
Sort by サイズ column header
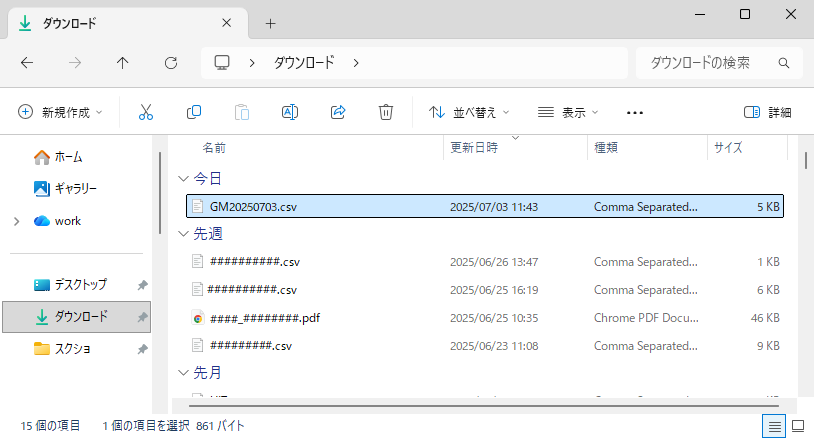[728, 148]
